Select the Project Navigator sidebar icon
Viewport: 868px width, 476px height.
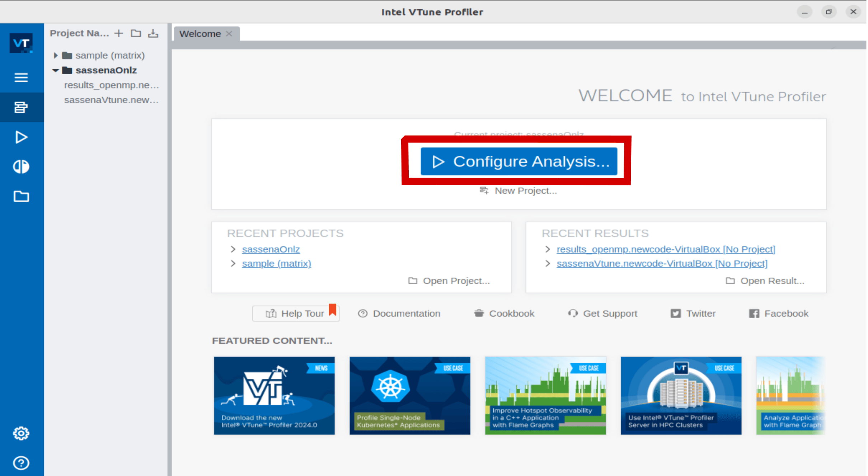(x=21, y=107)
